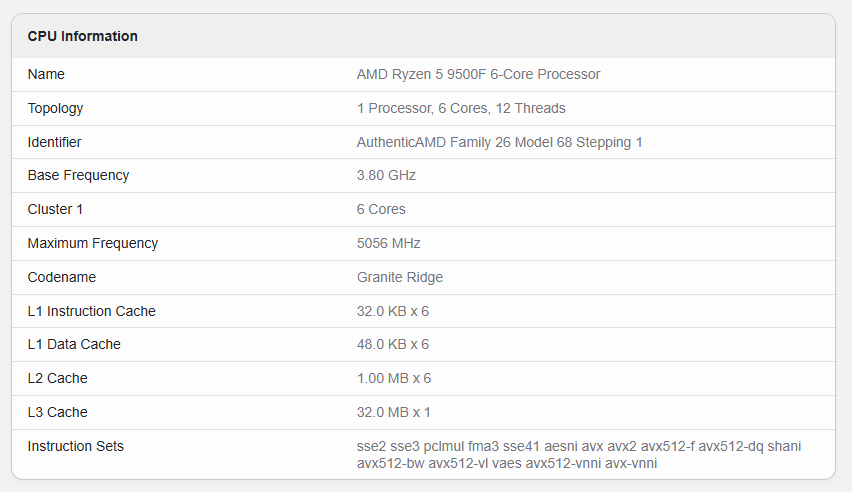Click the 3.80 GHz value

point(386,175)
